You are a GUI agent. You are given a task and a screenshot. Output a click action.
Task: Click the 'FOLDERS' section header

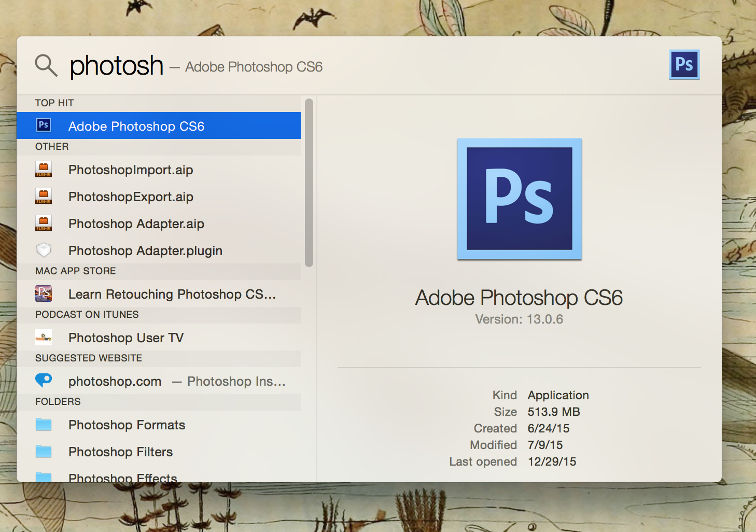coord(58,401)
